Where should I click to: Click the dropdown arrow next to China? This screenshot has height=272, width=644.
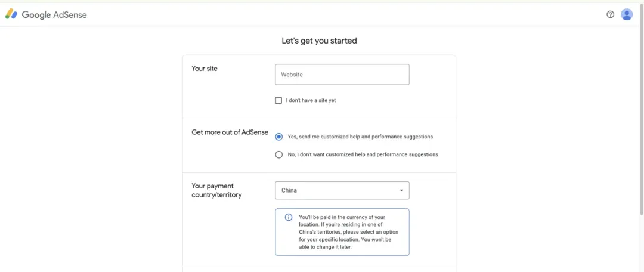click(x=401, y=191)
